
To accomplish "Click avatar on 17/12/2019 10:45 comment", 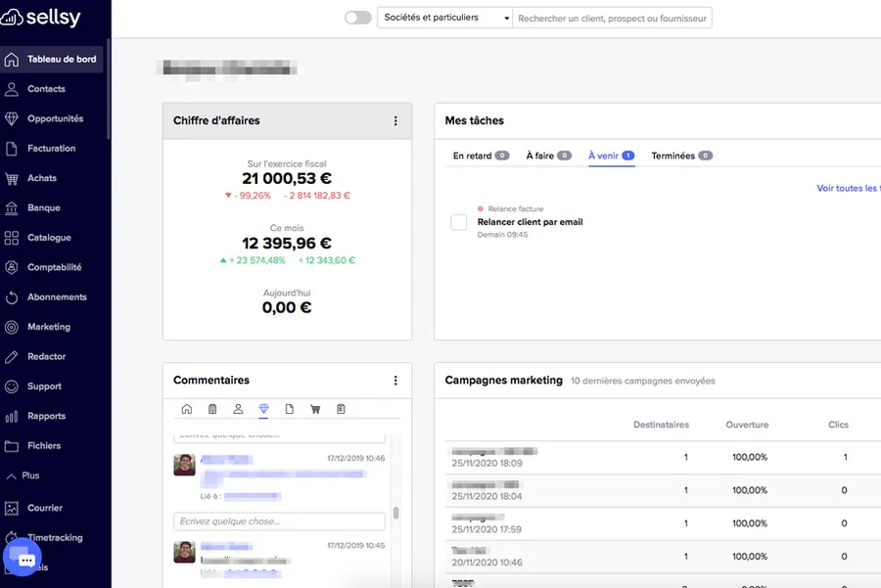I will 184,552.
